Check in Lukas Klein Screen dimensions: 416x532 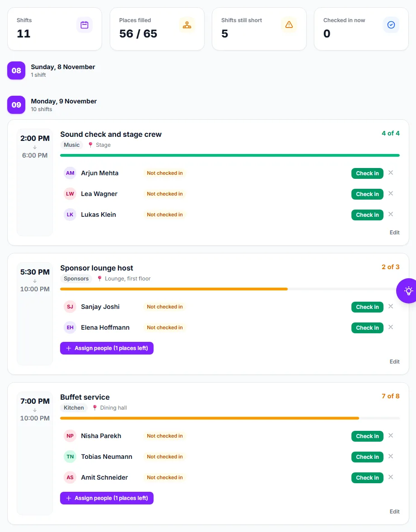368,215
